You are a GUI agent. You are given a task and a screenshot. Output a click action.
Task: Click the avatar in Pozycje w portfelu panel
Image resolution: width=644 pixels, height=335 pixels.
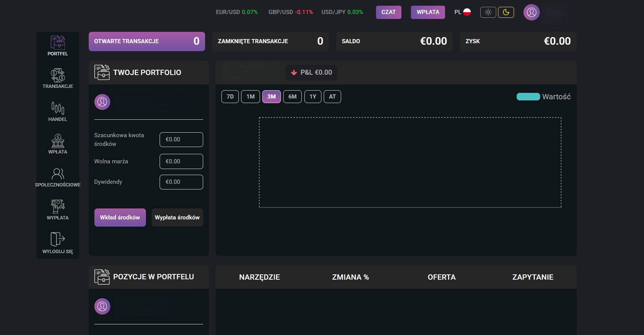click(x=102, y=307)
